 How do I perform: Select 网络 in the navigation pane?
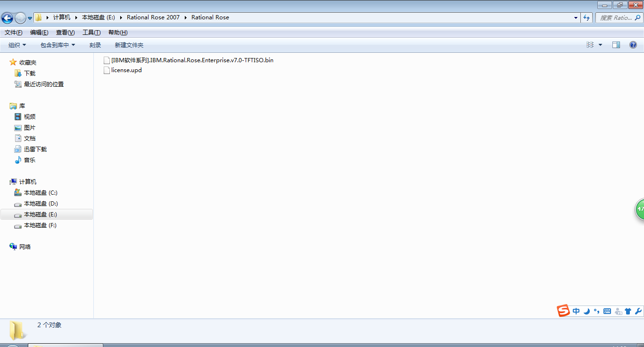25,247
